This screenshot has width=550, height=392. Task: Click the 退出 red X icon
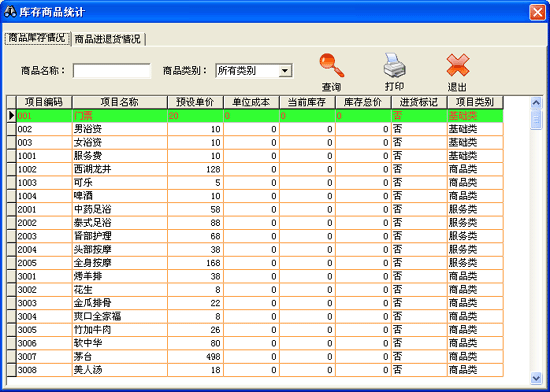click(458, 65)
